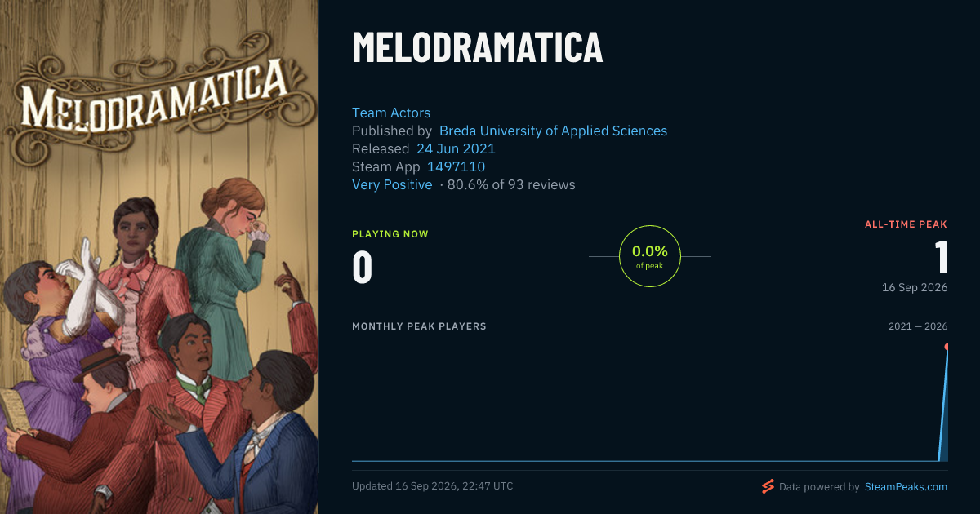This screenshot has width=980, height=514.
Task: Open the Team Actors developer link
Action: [391, 113]
